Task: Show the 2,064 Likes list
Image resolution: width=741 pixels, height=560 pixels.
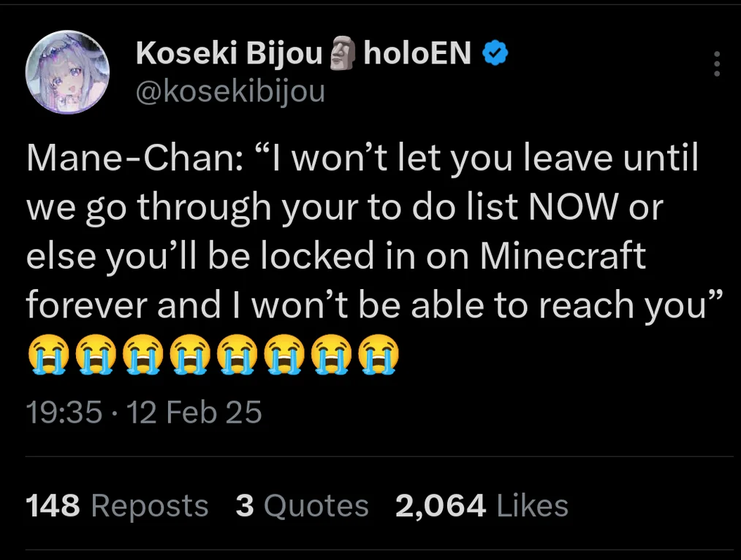Action: click(x=482, y=506)
